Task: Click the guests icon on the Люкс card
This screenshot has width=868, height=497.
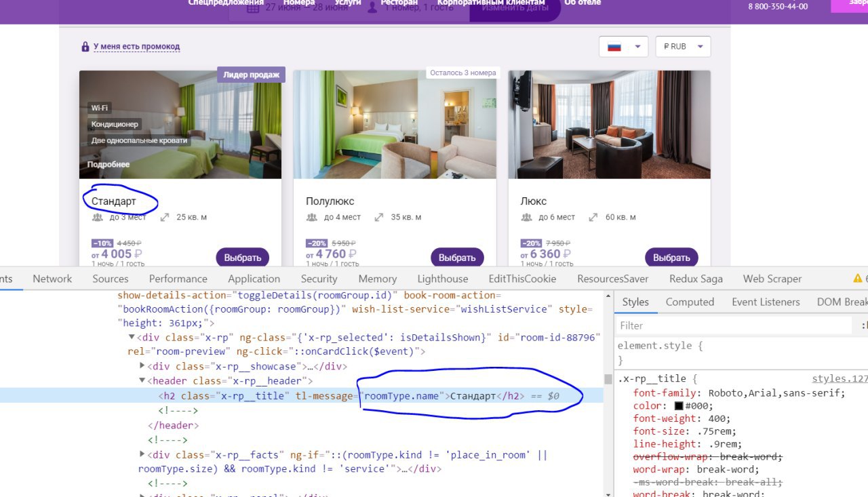Action: [526, 217]
